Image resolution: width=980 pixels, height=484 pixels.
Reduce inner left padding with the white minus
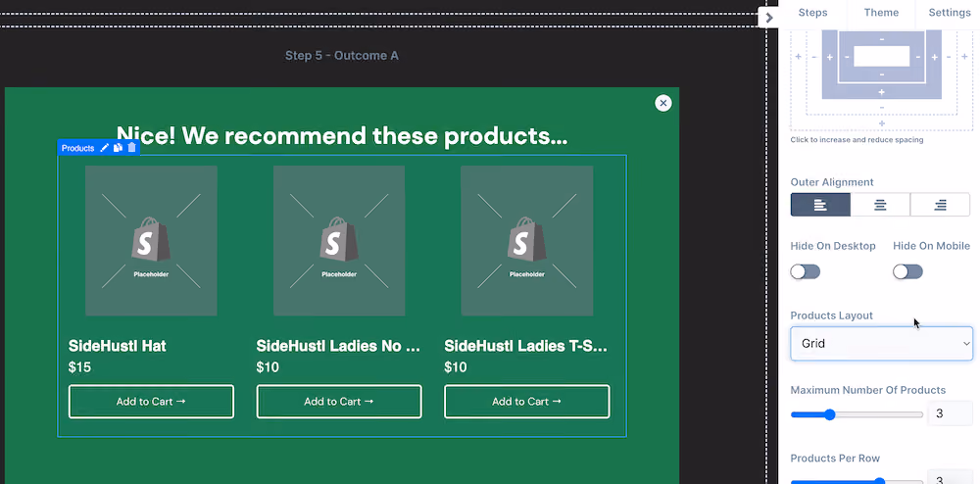click(847, 57)
